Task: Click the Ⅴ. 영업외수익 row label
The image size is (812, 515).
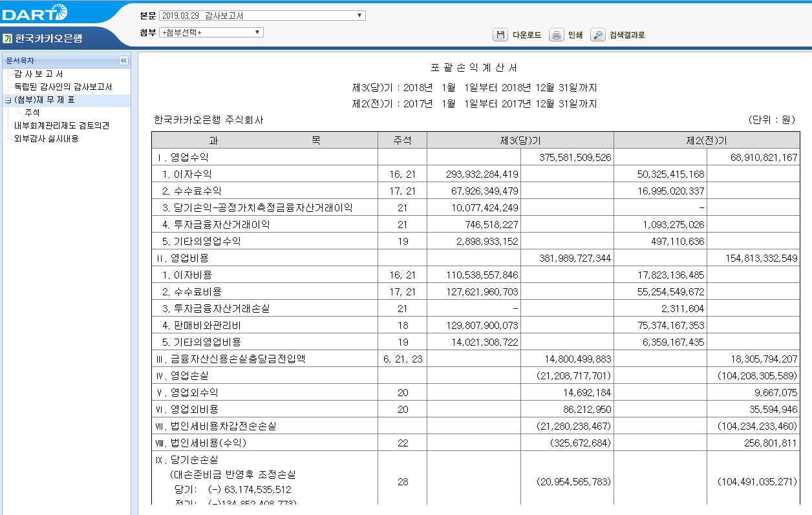Action: 186,393
